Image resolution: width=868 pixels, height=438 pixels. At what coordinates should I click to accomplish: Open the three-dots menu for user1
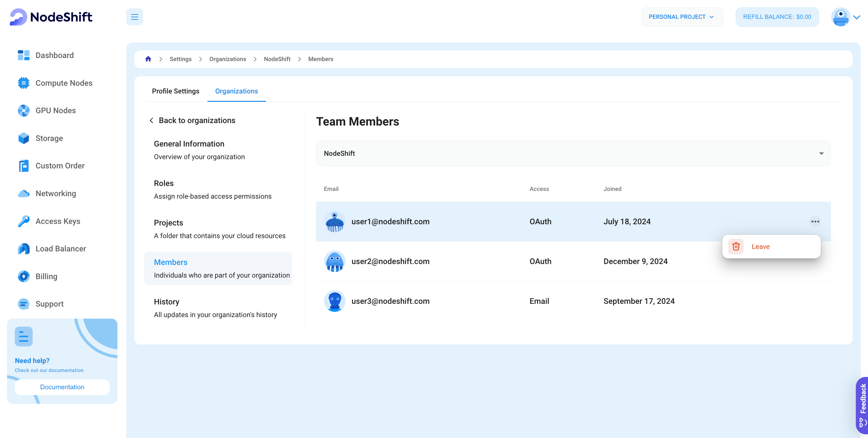[x=815, y=221]
